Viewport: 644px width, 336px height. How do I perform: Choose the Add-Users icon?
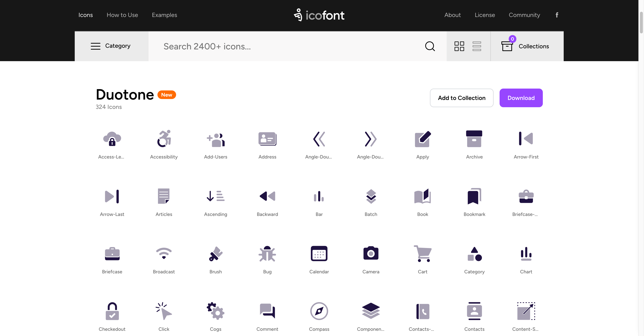215,140
